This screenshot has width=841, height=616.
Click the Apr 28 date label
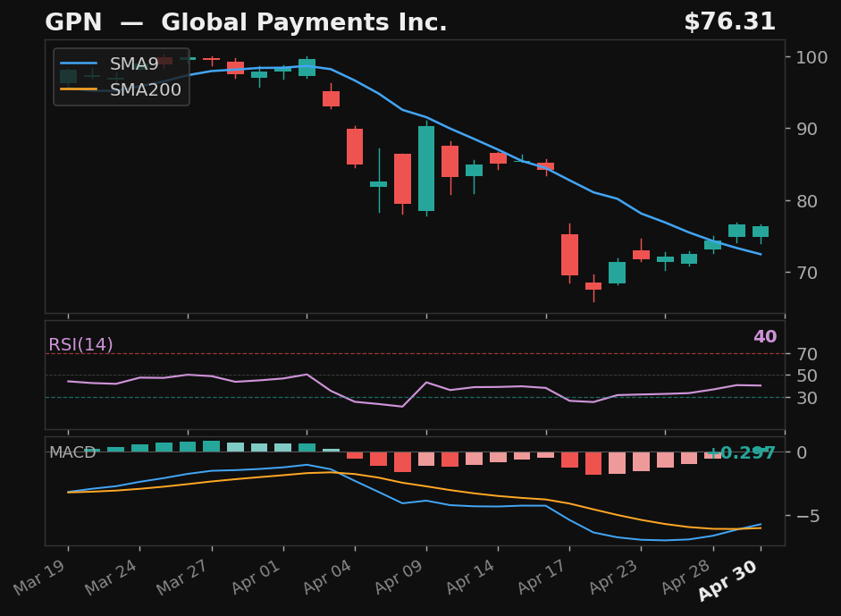[685, 578]
